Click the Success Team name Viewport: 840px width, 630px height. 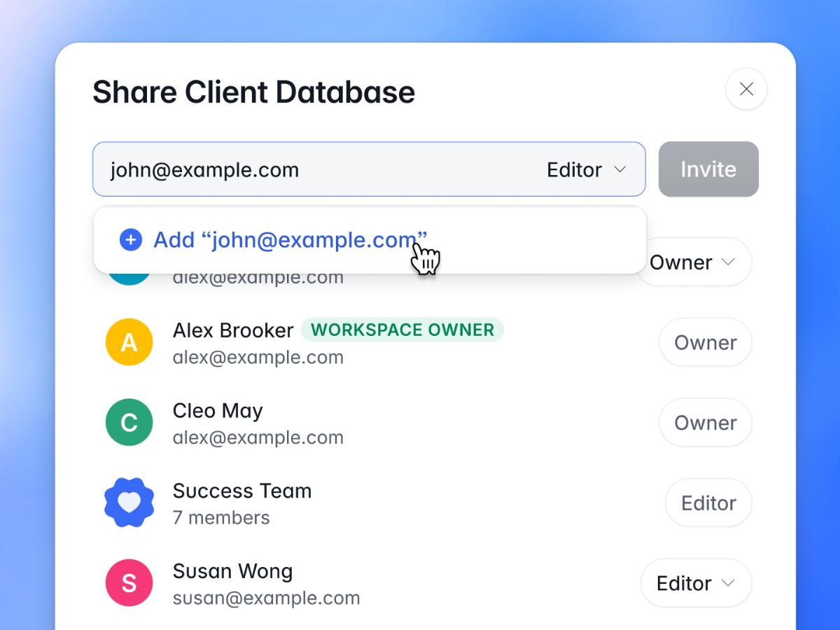tap(242, 491)
